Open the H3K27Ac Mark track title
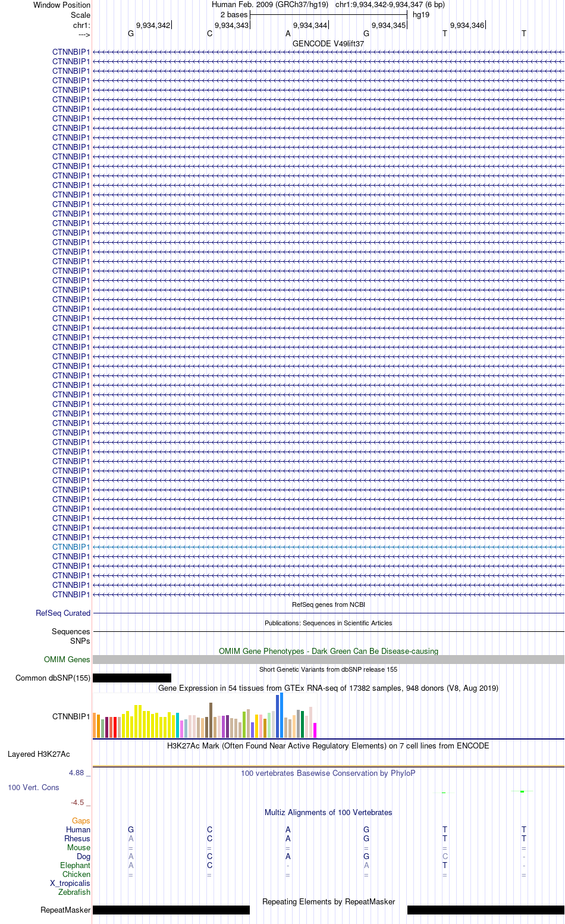 click(x=328, y=746)
